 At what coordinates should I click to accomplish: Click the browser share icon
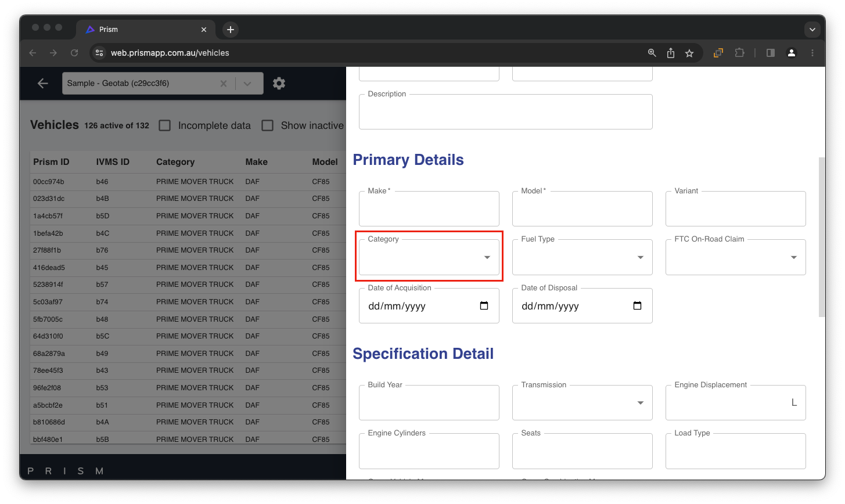[671, 53]
